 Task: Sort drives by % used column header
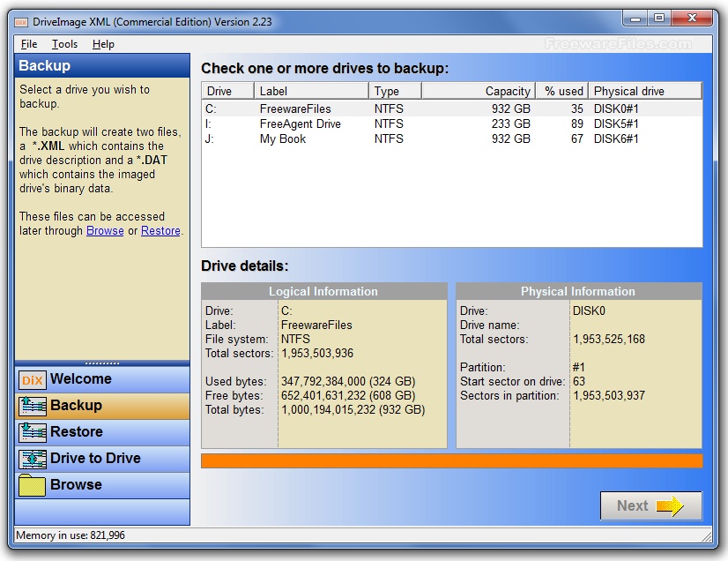pyautogui.click(x=562, y=91)
